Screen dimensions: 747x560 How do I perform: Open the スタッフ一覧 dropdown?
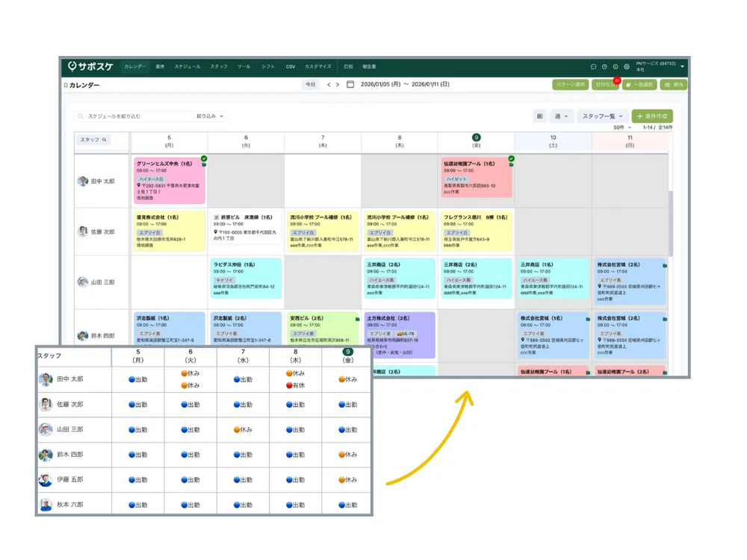(602, 116)
